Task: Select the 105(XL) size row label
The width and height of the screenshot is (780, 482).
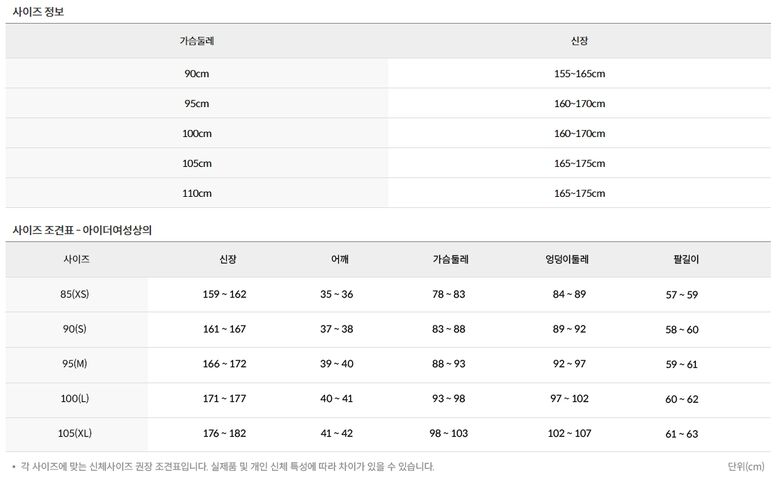Action: 76,434
